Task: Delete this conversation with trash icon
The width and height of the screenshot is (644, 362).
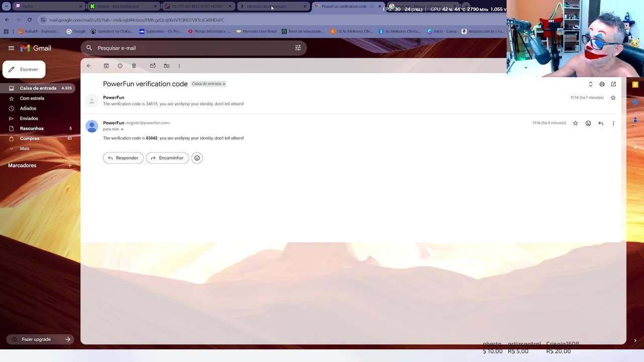Action: pos(134,66)
